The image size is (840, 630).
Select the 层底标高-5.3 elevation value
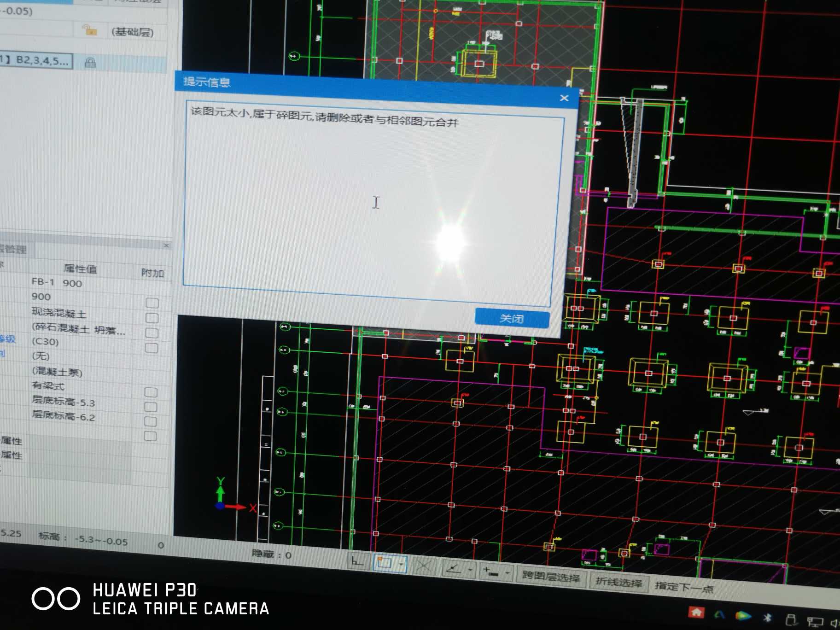(81, 401)
